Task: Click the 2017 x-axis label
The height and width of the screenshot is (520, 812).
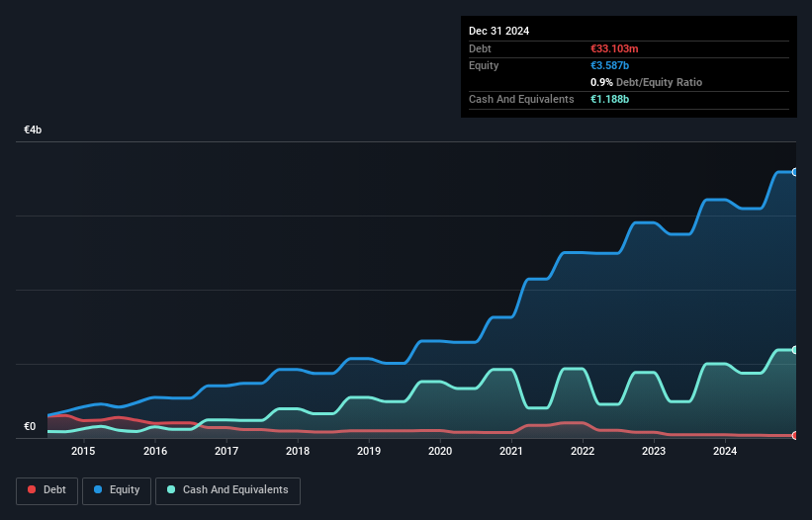Action: pos(226,451)
